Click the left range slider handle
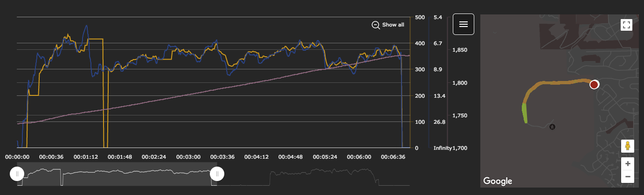 [x=17, y=174]
